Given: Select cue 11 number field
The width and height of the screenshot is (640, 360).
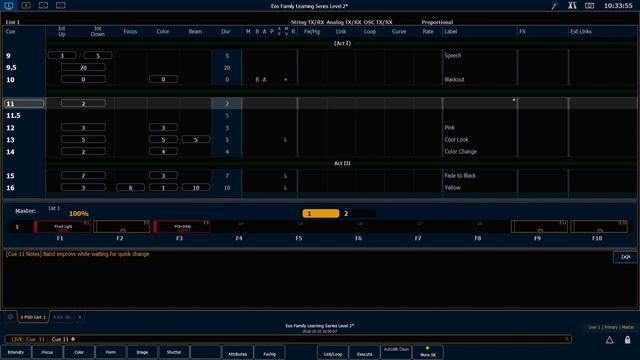Looking at the screenshot, I should pyautogui.click(x=24, y=104).
